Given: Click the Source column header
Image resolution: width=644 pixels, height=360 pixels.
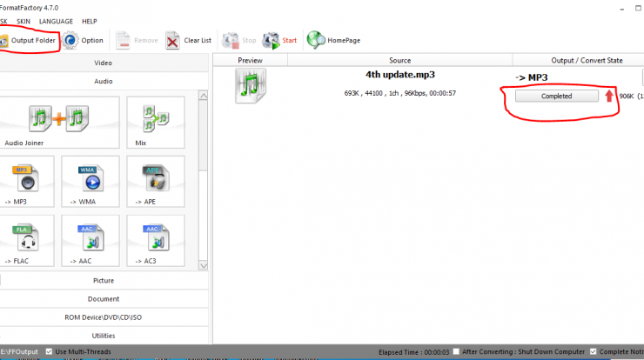Looking at the screenshot, I should pyautogui.click(x=400, y=60).
